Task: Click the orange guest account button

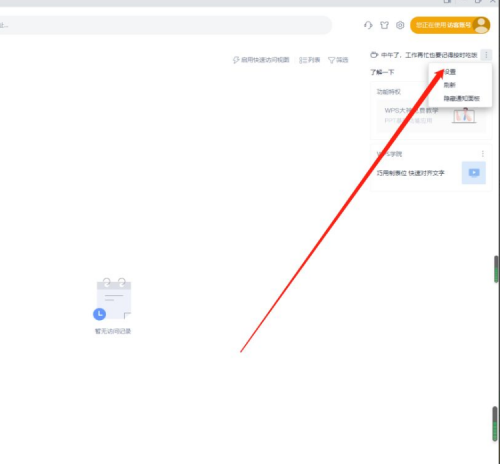Action: (450, 25)
